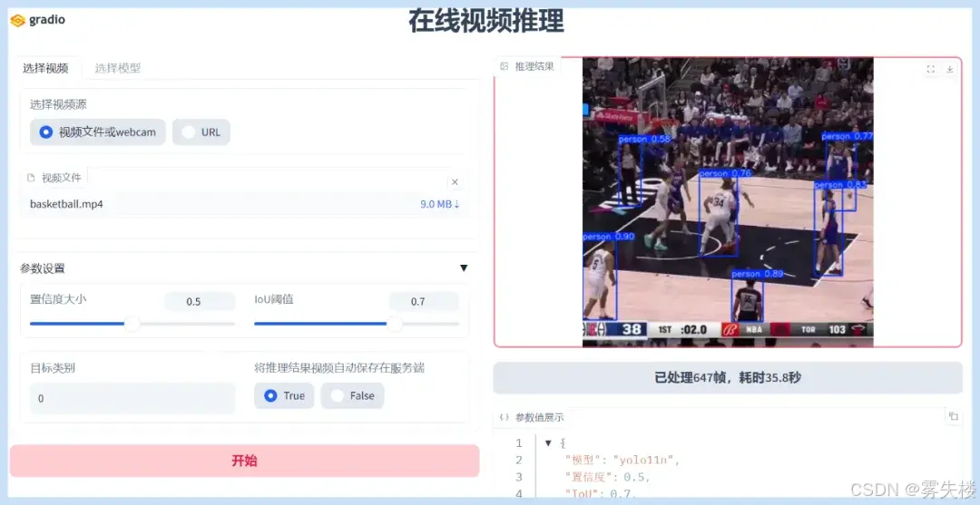Click the 视频文件 file label icon
The height and width of the screenshot is (505, 980).
[x=31, y=178]
